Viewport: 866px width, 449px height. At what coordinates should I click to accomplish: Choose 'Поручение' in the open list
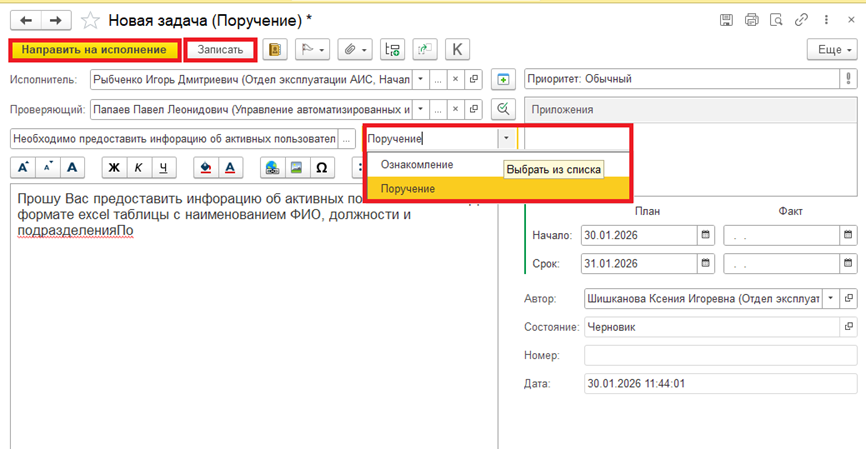click(x=408, y=188)
